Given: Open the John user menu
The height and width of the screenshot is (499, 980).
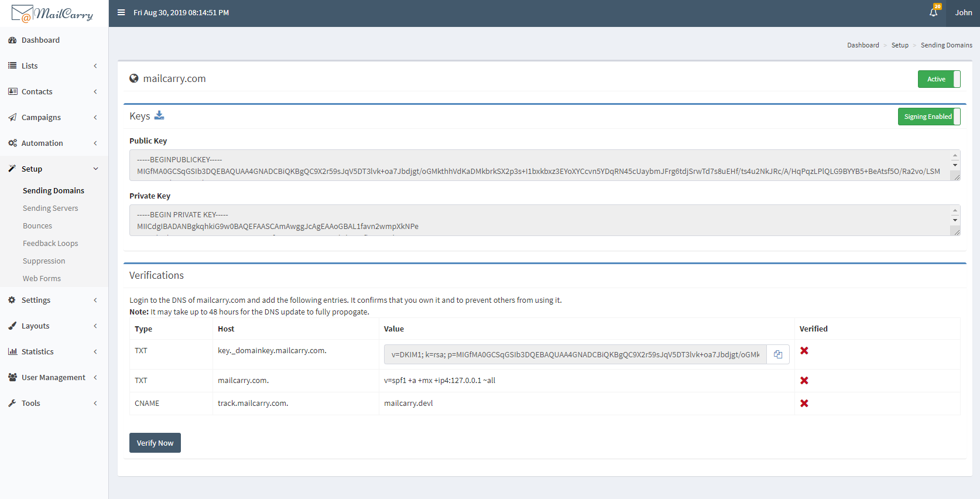Looking at the screenshot, I should (x=964, y=12).
